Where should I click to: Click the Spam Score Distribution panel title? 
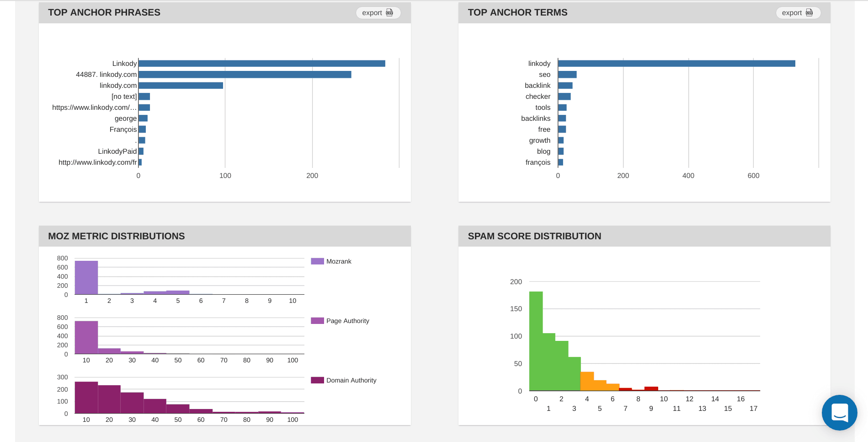click(534, 236)
